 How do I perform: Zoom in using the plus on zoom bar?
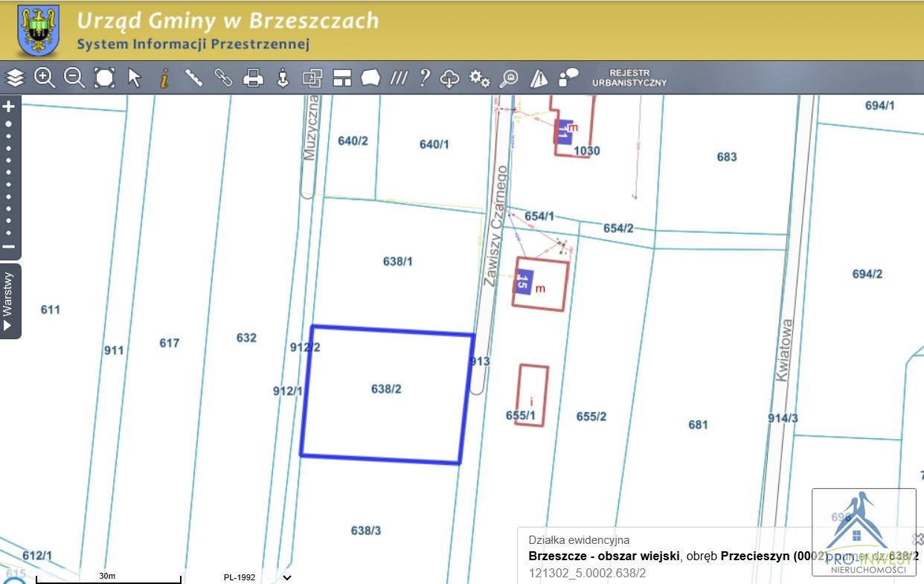(9, 106)
